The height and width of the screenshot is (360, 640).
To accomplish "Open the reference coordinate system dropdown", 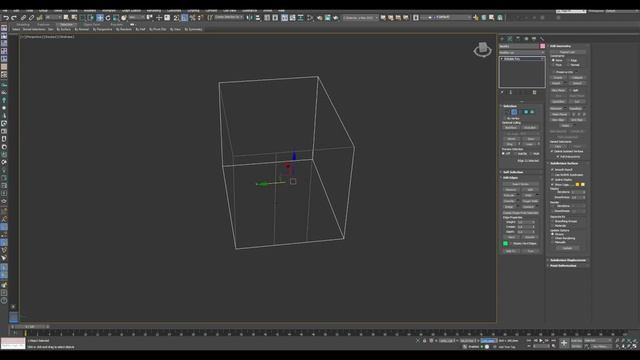I will 137,18.
